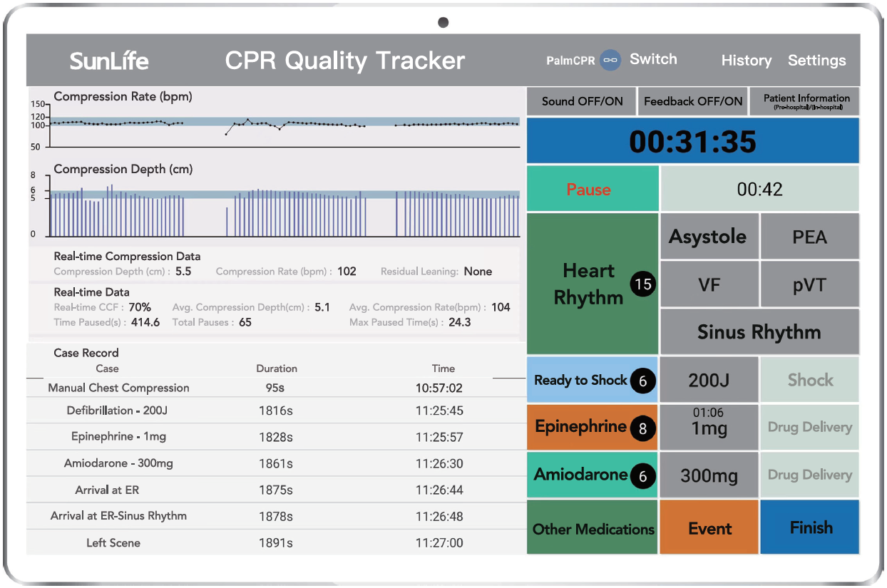Click the PalmCPR link icon

click(610, 61)
